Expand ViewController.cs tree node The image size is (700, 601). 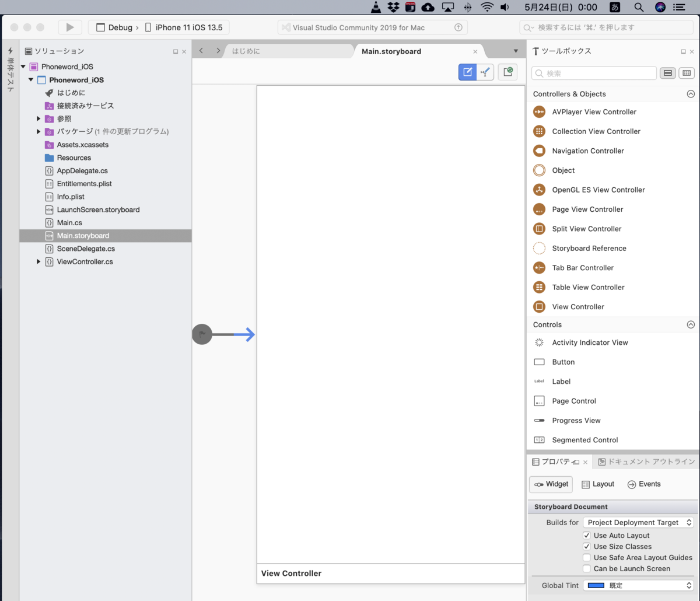[x=38, y=261]
